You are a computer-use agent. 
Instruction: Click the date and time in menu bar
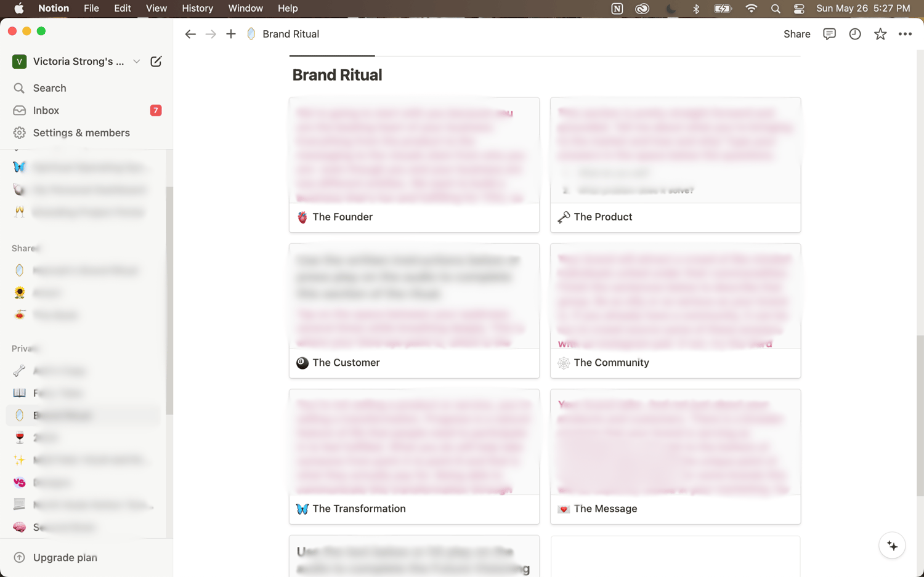click(863, 8)
